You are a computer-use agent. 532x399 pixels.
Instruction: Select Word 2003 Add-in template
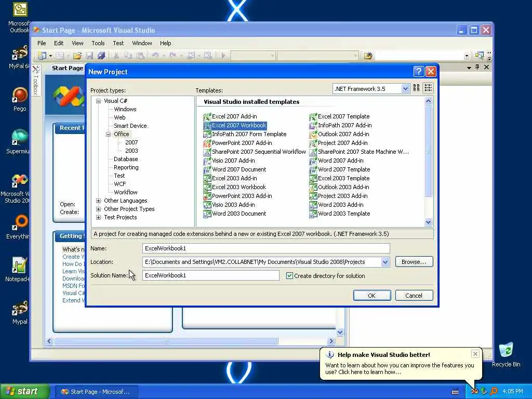[336, 205]
